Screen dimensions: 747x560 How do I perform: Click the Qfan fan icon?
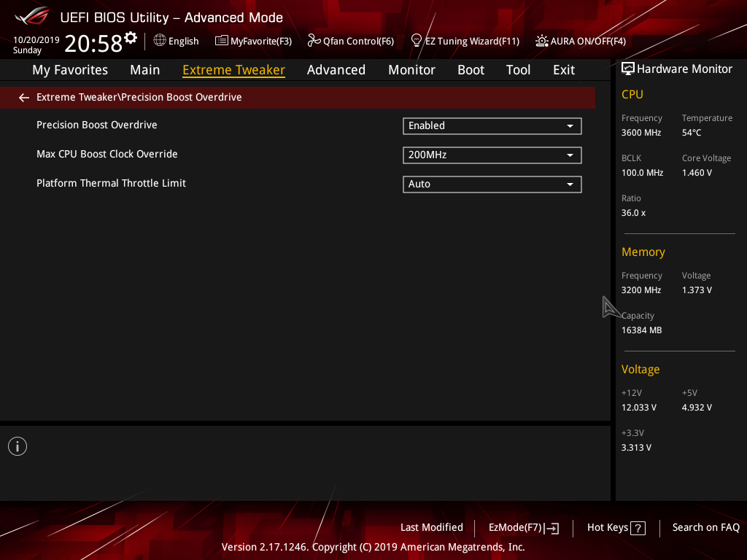[314, 41]
